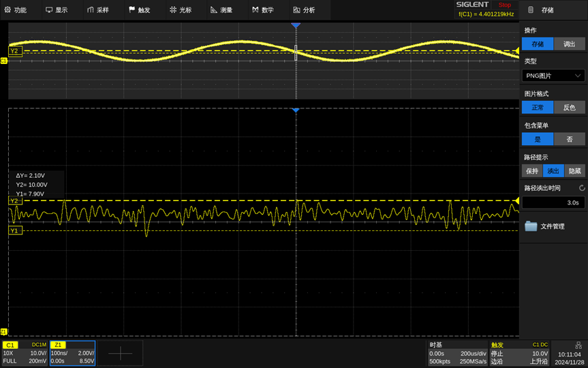The width and height of the screenshot is (588, 368).
Task: Expand the PNG图片 type dropdown
Action: tap(553, 76)
